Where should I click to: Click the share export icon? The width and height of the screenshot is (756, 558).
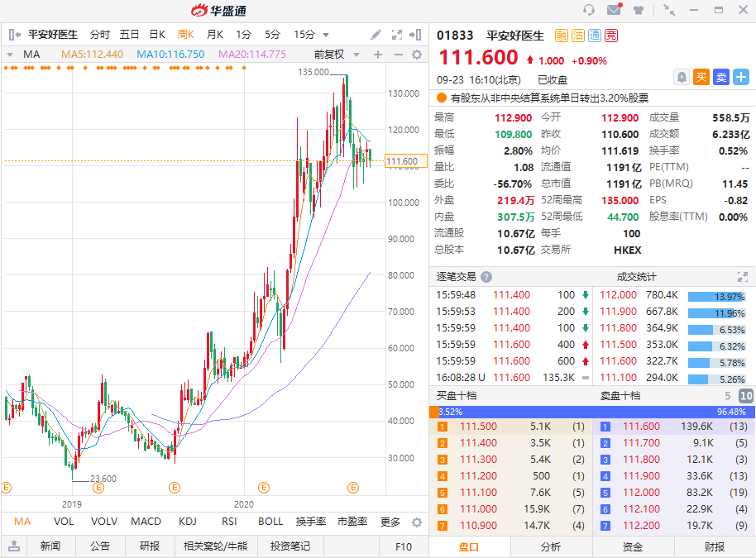tap(14, 546)
